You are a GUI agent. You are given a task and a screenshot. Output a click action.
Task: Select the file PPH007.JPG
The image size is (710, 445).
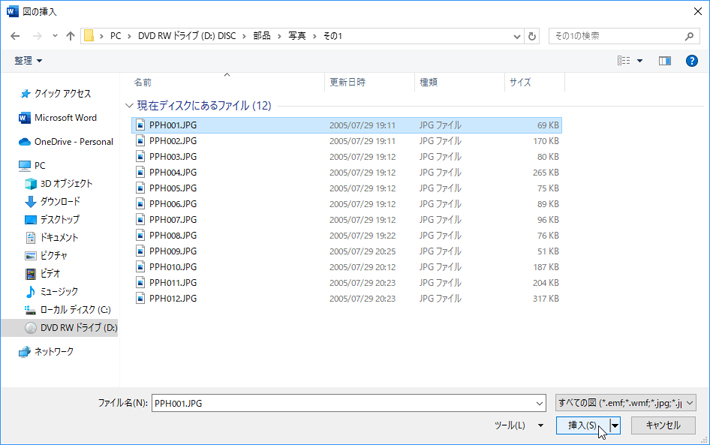[x=172, y=219]
